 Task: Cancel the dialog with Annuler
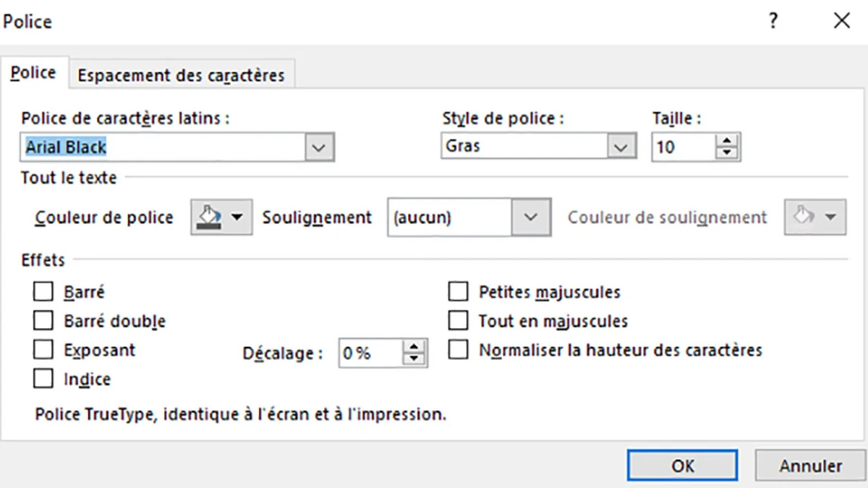(x=809, y=466)
